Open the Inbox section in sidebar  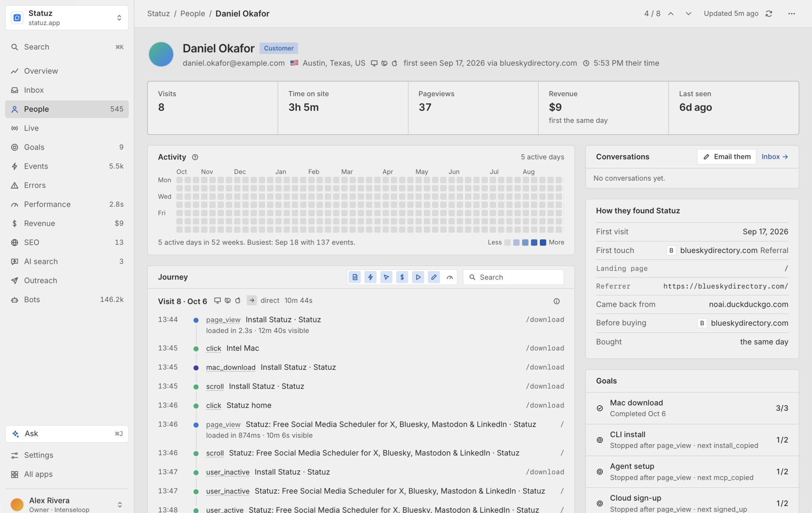tap(67, 90)
